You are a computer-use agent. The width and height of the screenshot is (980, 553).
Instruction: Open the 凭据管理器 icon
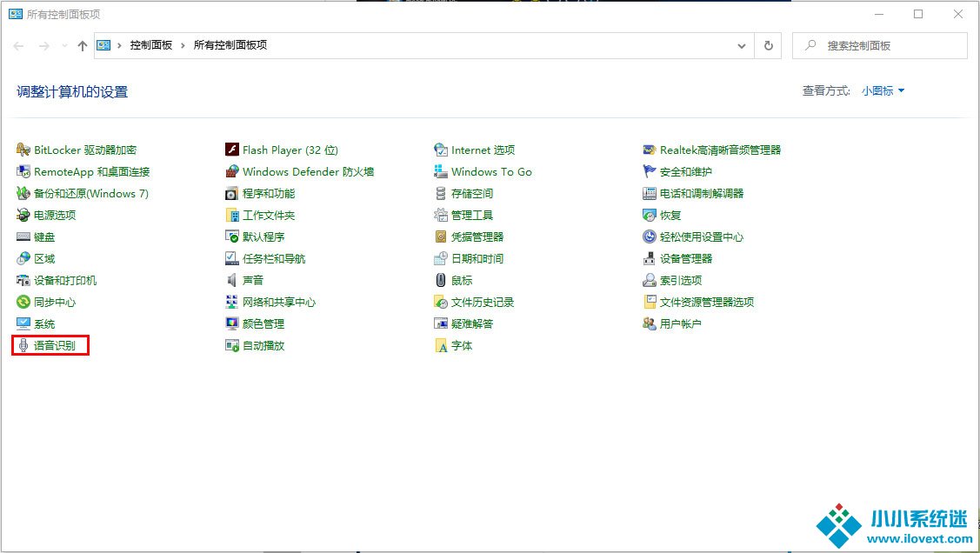click(x=441, y=237)
